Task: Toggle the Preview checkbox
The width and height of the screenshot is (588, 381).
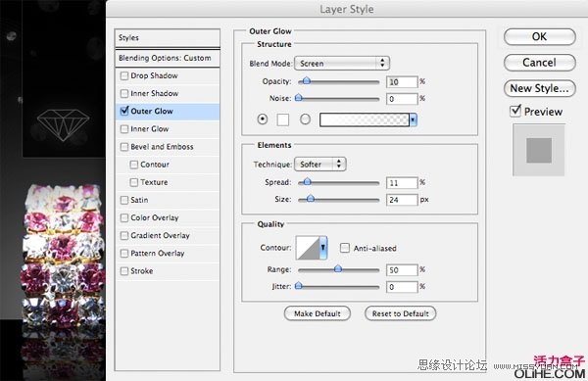Action: point(515,112)
